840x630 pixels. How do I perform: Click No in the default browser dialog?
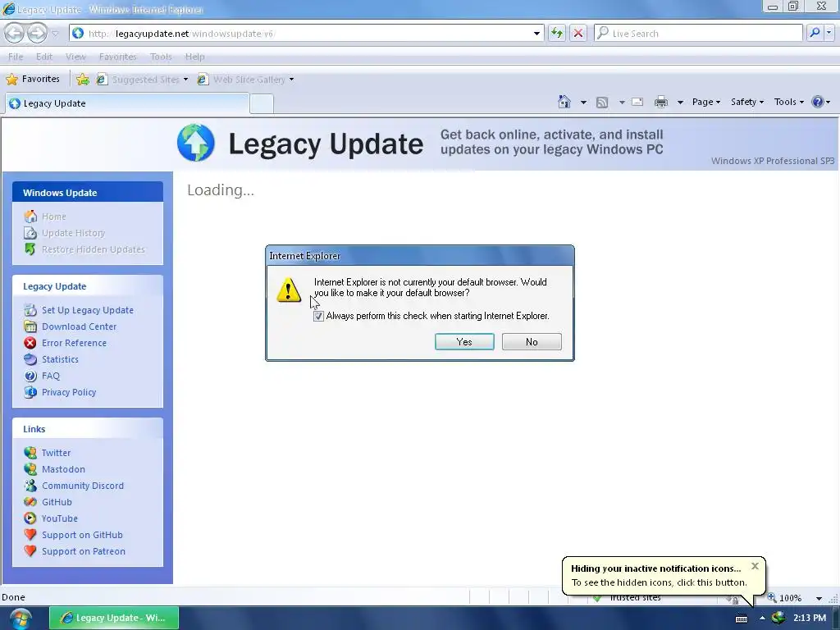[532, 342]
